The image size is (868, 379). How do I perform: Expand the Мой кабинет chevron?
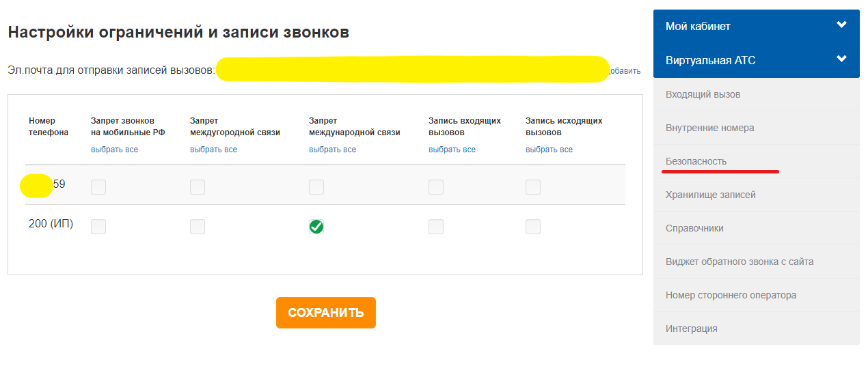point(841,25)
